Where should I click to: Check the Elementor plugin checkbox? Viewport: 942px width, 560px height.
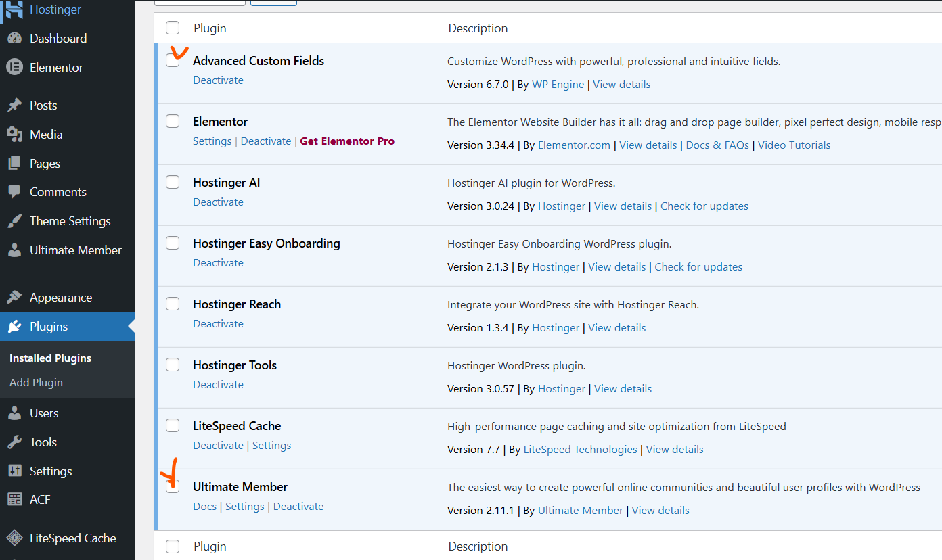[x=173, y=121]
